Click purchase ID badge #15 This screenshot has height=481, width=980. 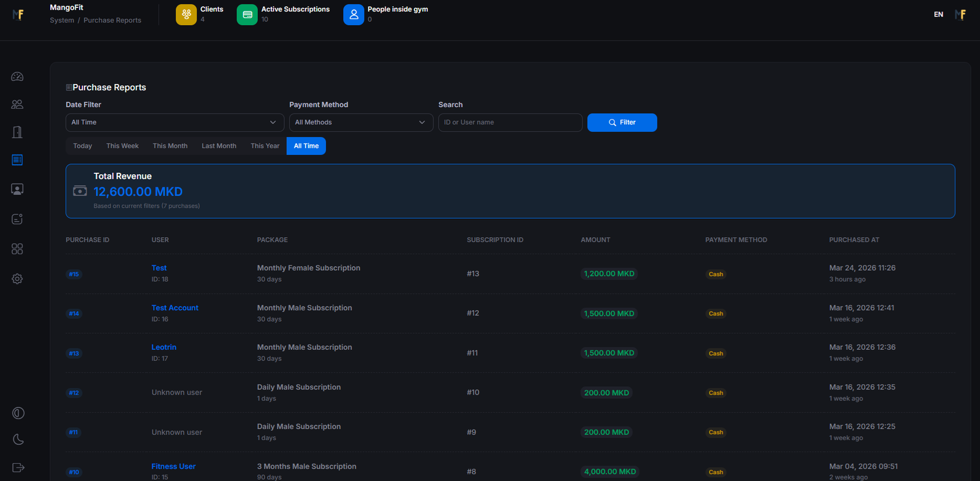pos(73,274)
